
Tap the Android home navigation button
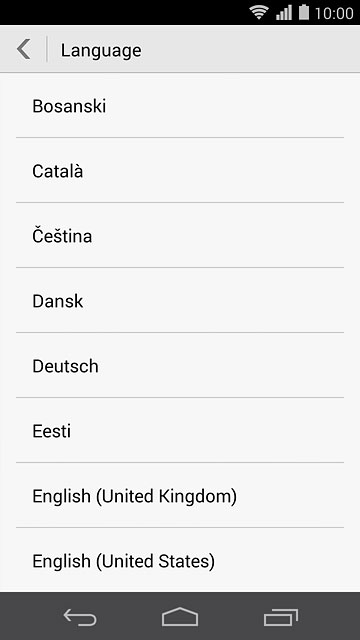pos(180,616)
